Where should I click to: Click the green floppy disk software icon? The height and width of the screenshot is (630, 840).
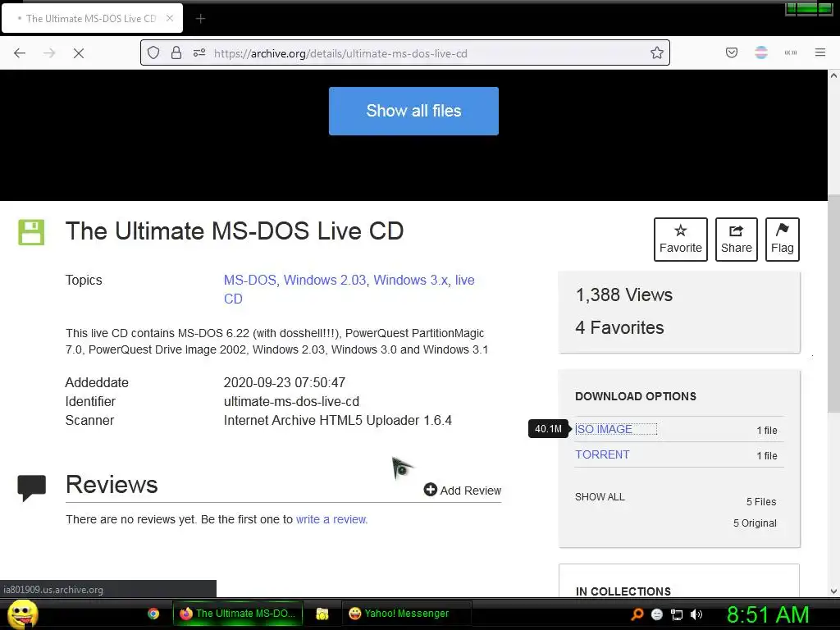tap(31, 232)
